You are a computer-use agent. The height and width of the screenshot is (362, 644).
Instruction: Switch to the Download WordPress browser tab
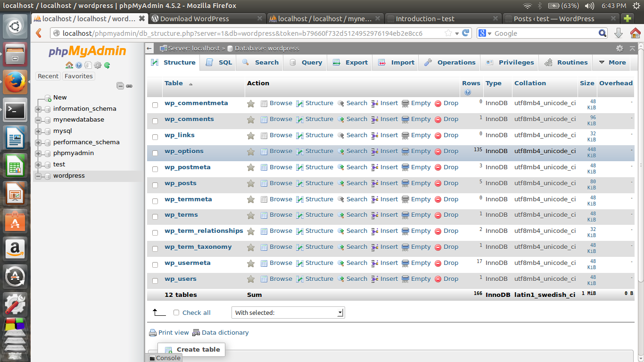207,19
